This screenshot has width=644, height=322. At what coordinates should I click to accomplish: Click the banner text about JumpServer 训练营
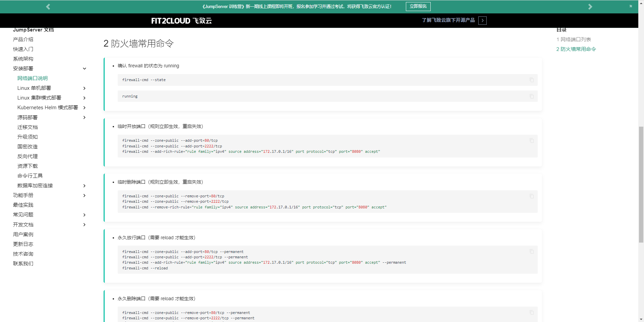point(297,6)
